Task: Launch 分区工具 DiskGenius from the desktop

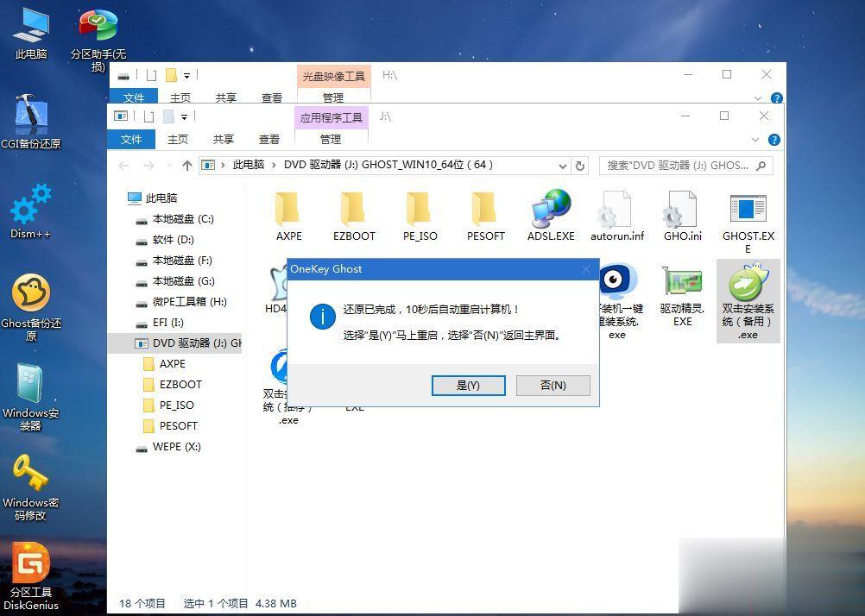Action: [x=31, y=577]
